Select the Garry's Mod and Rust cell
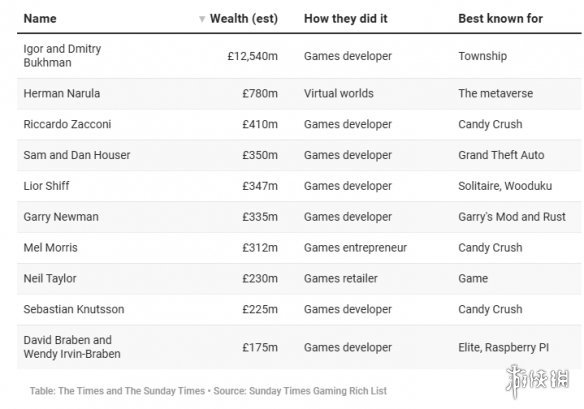 [x=512, y=217]
